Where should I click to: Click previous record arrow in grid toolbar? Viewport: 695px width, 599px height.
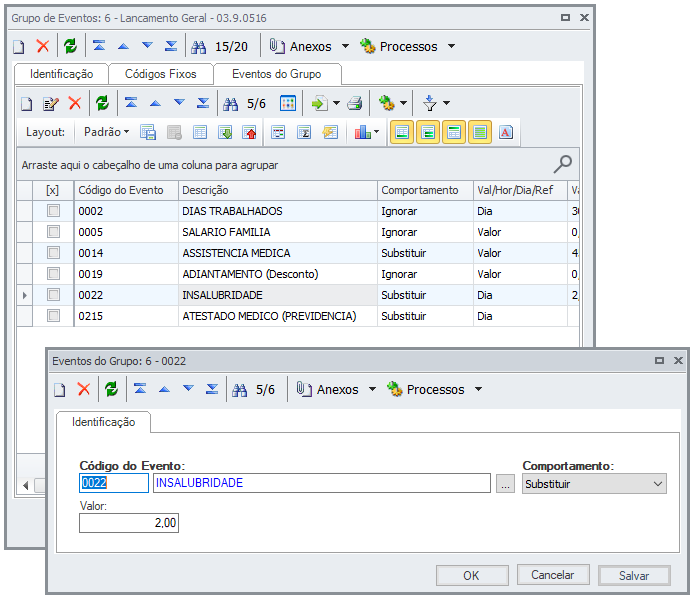point(155,103)
